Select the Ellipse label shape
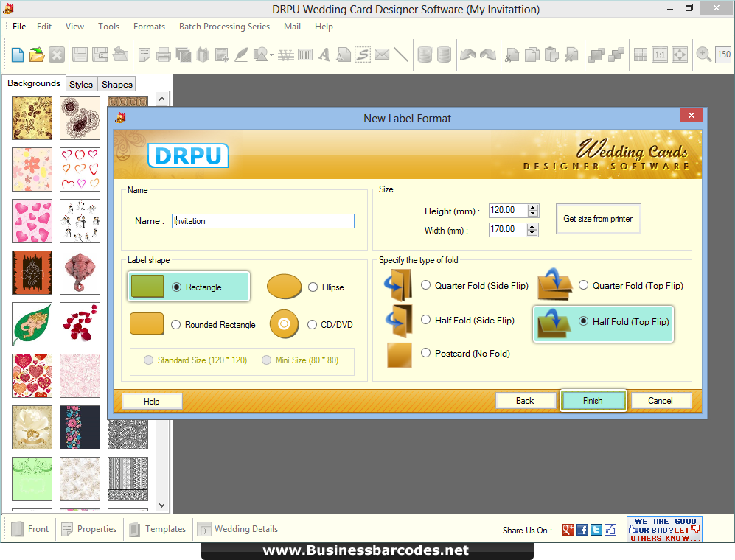 [x=313, y=287]
